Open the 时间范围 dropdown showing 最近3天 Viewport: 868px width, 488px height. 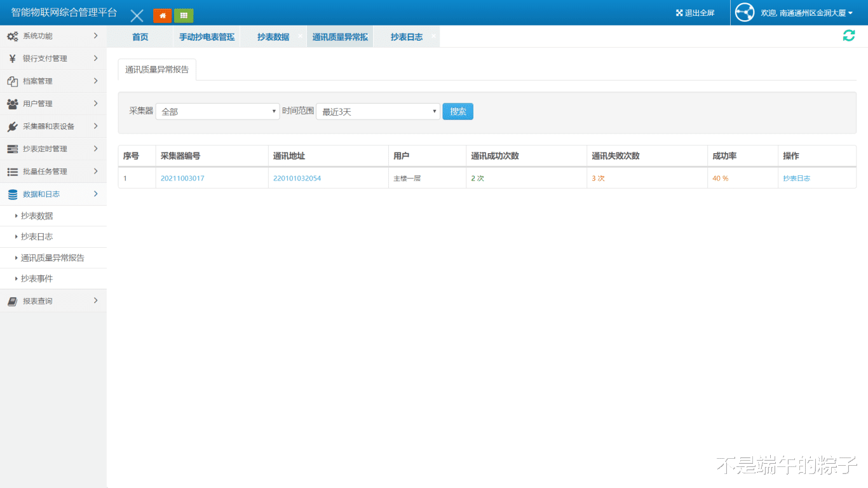pyautogui.click(x=378, y=111)
